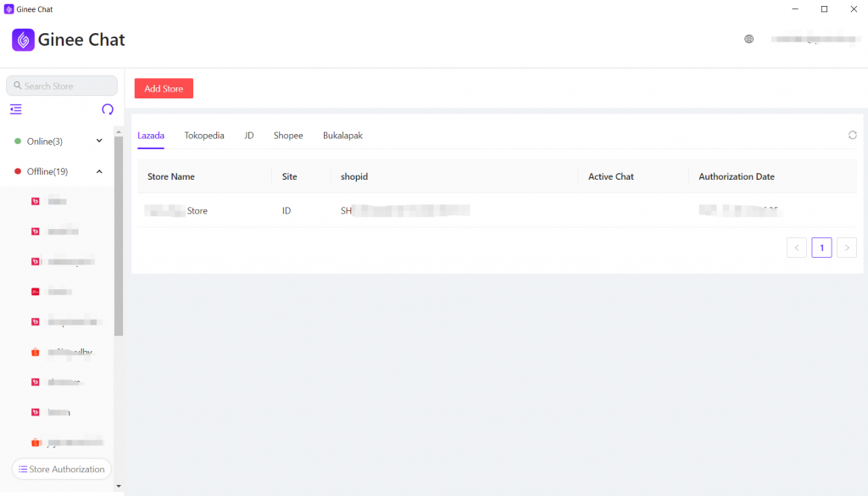Screen dimensions: 868x496
Task: Click the Authorization Date column header
Action: pos(737,176)
